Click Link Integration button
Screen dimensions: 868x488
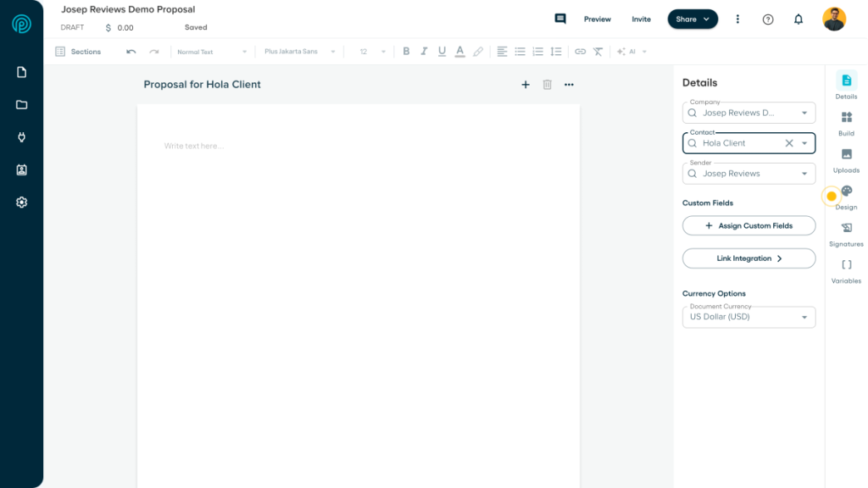749,258
